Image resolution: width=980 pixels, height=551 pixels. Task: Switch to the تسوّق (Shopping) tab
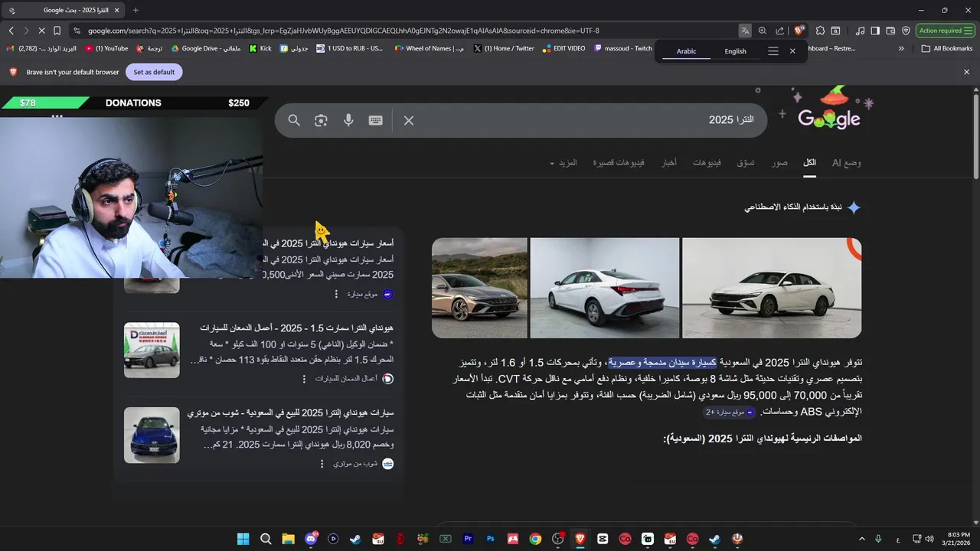(746, 163)
